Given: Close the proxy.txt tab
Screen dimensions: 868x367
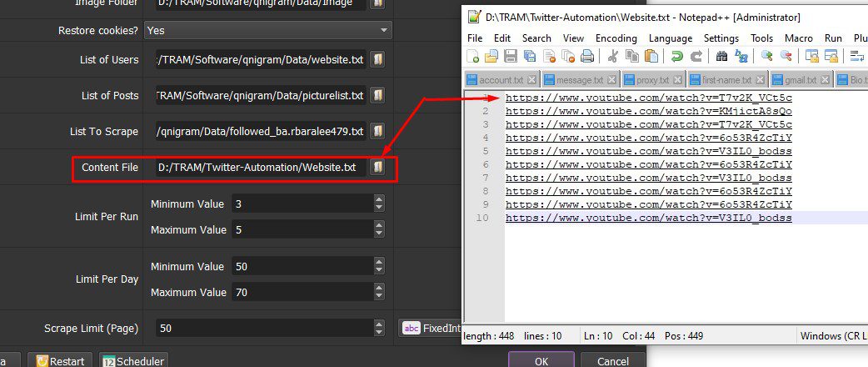Looking at the screenshot, I should tap(678, 80).
